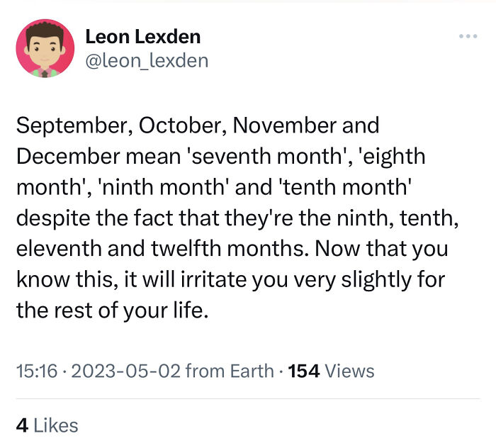
Task: Open the "Likes" list label
Action: click(x=56, y=425)
